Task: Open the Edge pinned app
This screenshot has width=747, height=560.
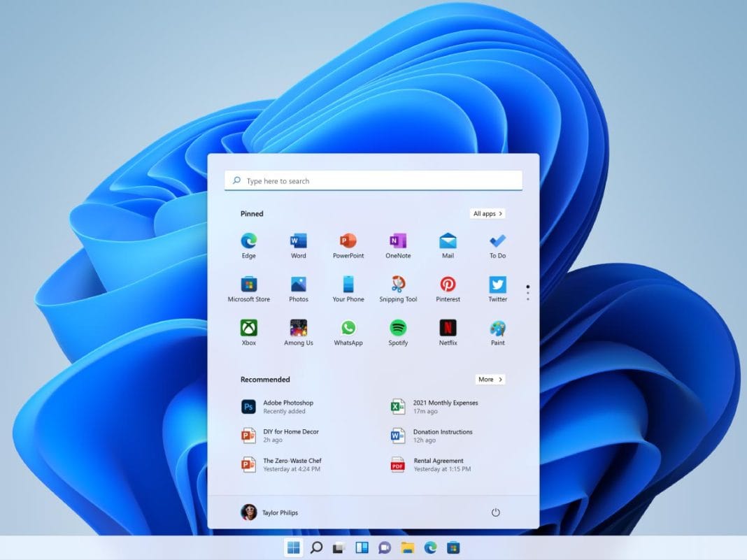Action: [x=249, y=245]
